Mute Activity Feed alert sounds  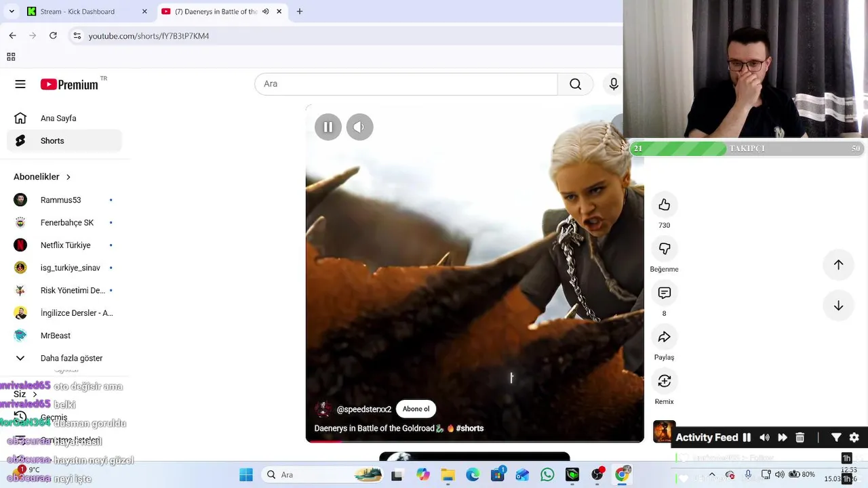pos(764,438)
